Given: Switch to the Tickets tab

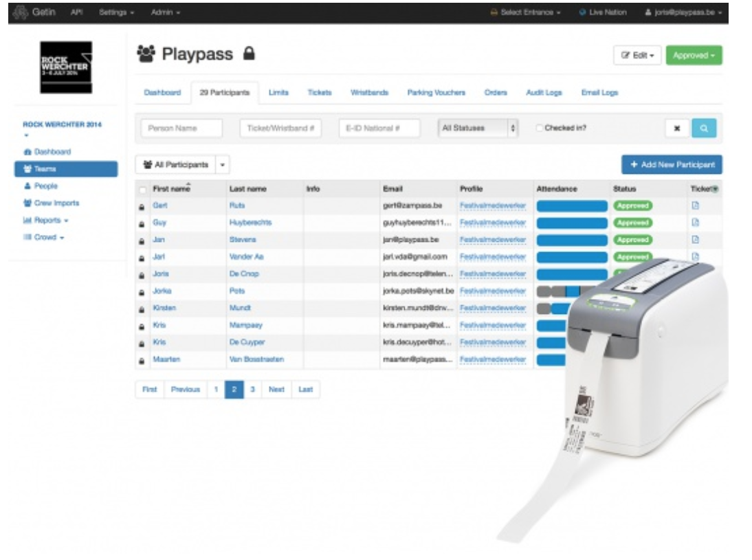Looking at the screenshot, I should [320, 93].
